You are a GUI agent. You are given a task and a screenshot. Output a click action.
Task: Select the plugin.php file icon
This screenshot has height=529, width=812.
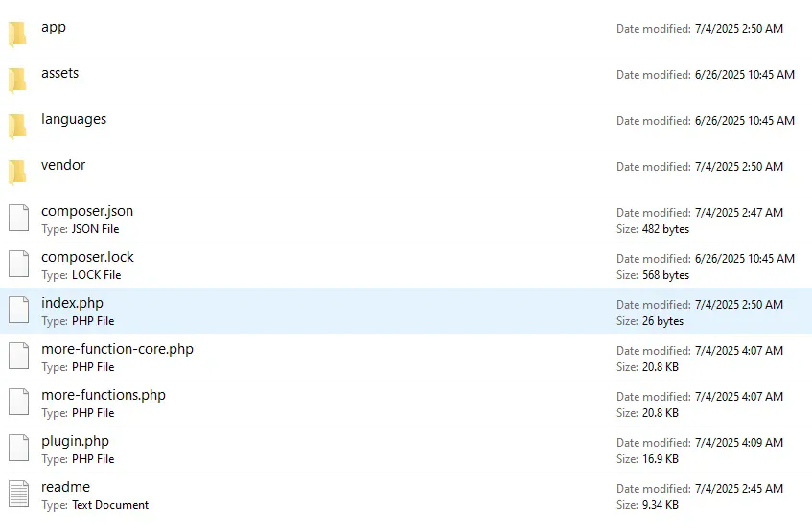pos(19,448)
